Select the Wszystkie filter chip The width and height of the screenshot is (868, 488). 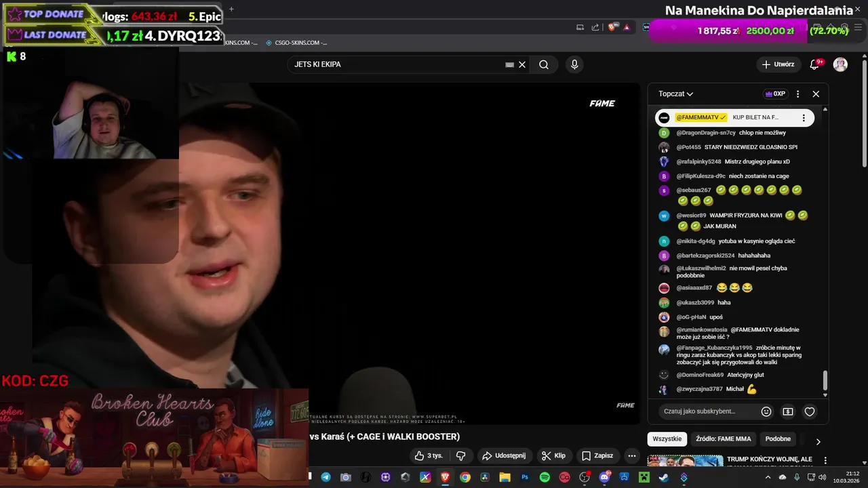point(667,439)
